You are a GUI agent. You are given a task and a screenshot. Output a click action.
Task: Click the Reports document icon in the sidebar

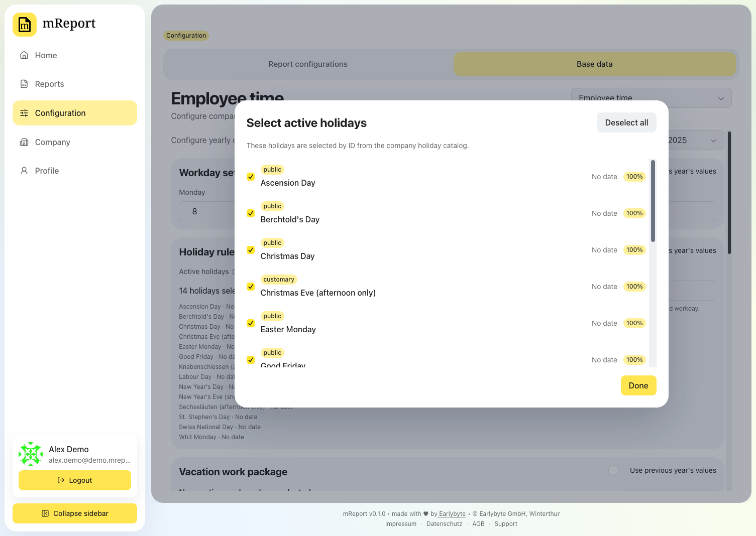tap(24, 84)
